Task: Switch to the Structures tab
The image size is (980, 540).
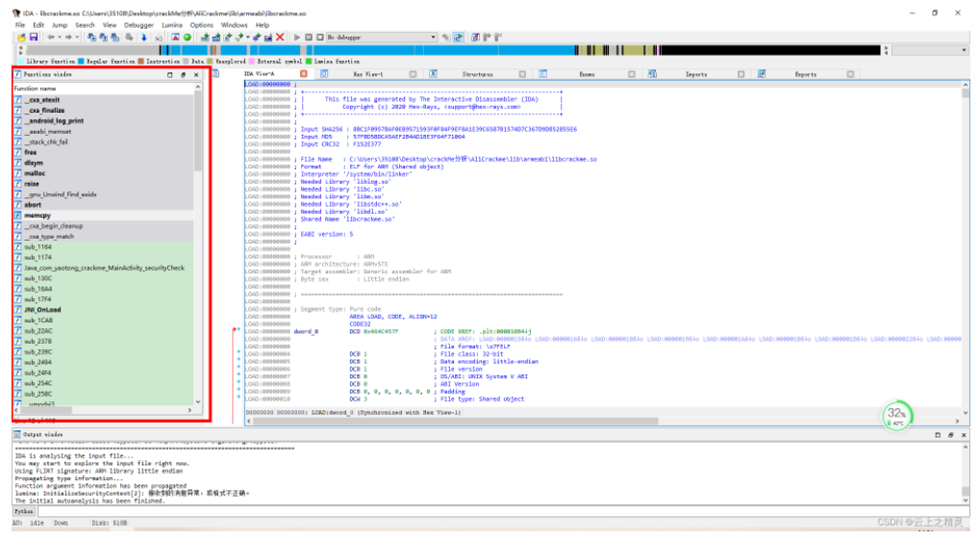Action: (478, 74)
